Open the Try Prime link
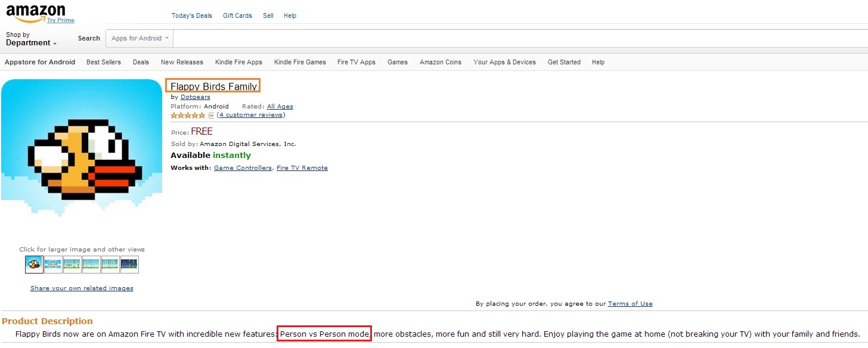The height and width of the screenshot is (348, 868). (61, 20)
